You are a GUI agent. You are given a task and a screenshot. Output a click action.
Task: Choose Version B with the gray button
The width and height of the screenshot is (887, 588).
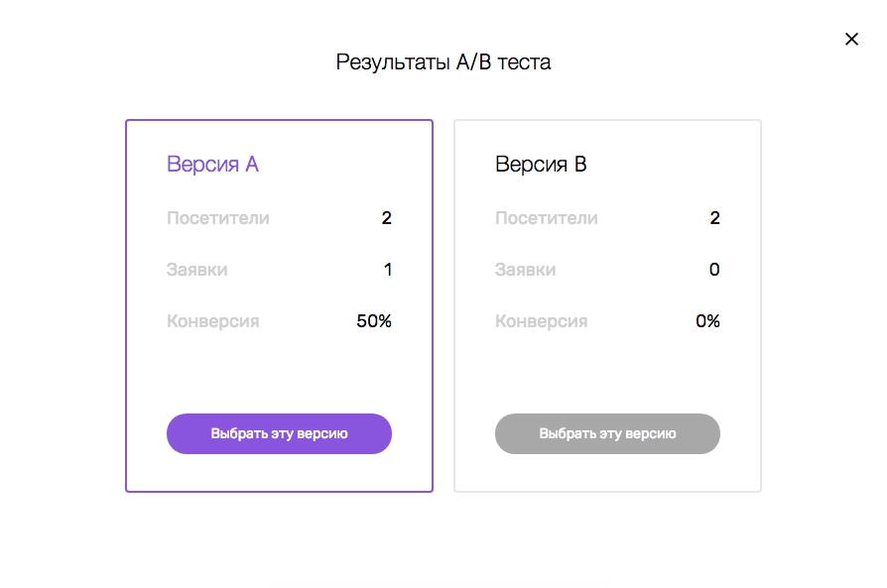[x=607, y=433]
